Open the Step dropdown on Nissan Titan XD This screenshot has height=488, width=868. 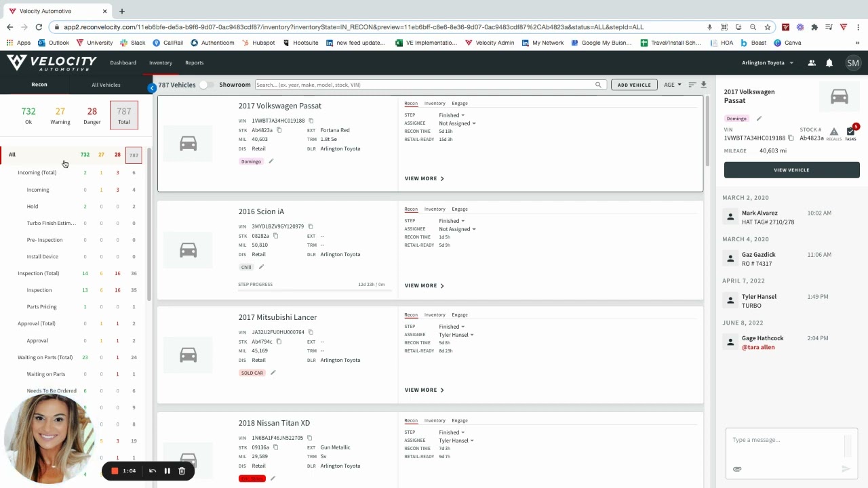[452, 432]
